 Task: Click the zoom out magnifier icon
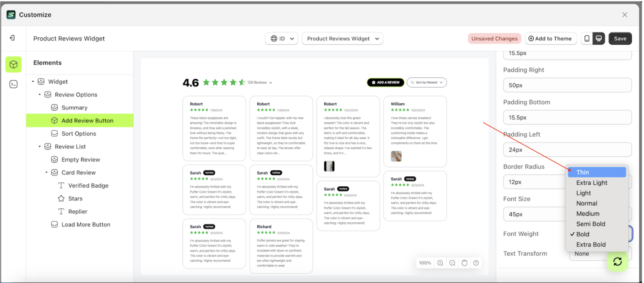pyautogui.click(x=452, y=263)
